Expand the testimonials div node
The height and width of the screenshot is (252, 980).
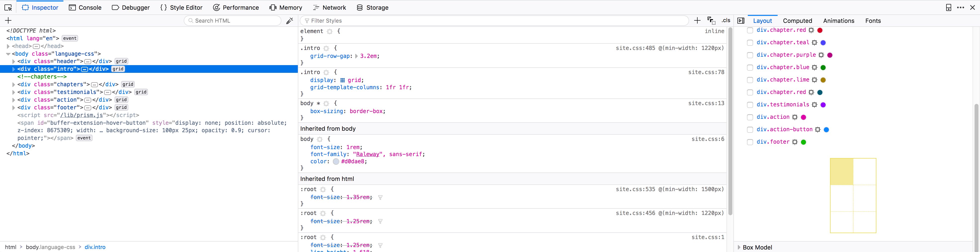pyautogui.click(x=13, y=92)
